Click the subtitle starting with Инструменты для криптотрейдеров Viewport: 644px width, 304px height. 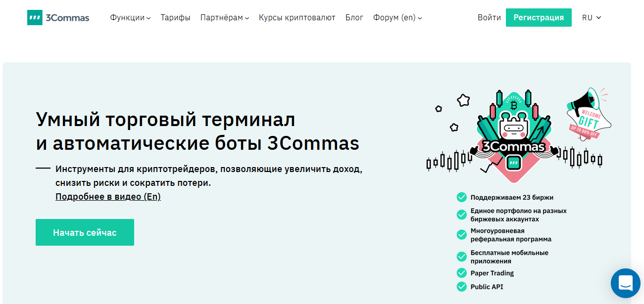[209, 176]
